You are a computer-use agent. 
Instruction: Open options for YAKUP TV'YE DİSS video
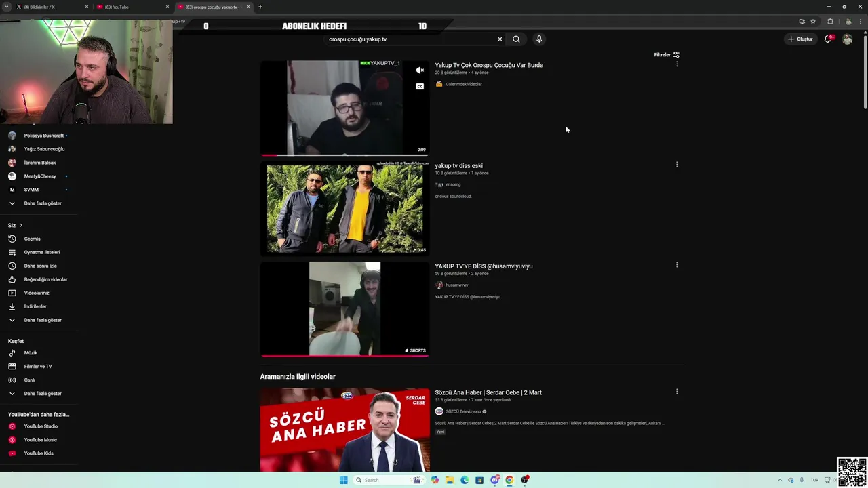pyautogui.click(x=677, y=265)
